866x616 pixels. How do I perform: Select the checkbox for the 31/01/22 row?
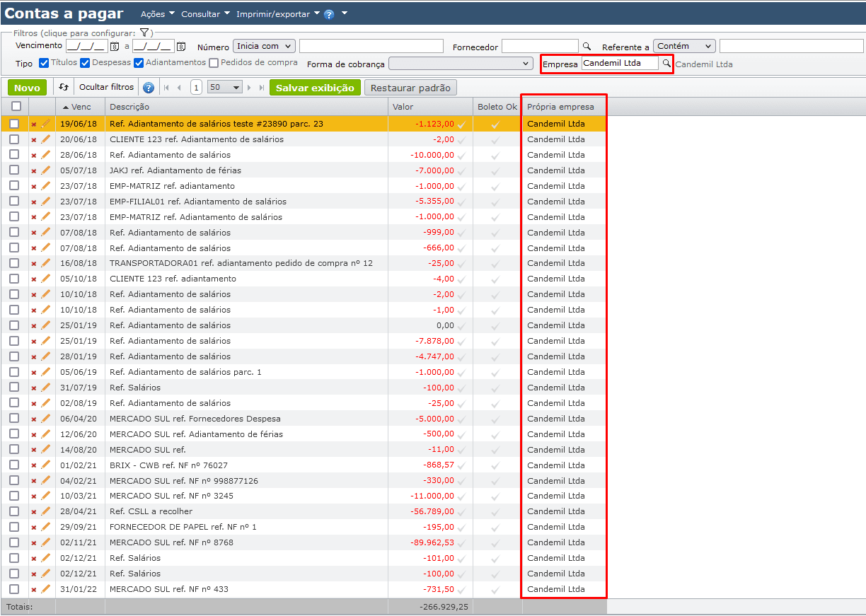coord(14,589)
